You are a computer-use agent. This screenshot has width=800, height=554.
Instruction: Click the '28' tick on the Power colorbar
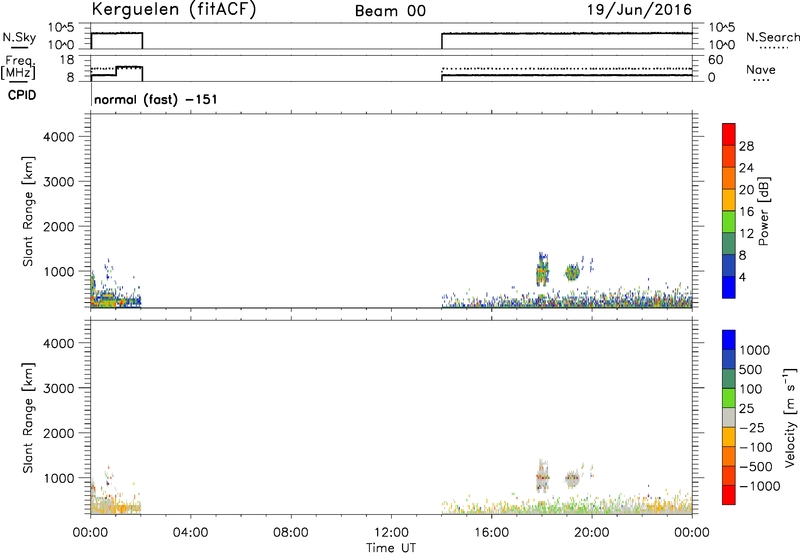coord(746,146)
